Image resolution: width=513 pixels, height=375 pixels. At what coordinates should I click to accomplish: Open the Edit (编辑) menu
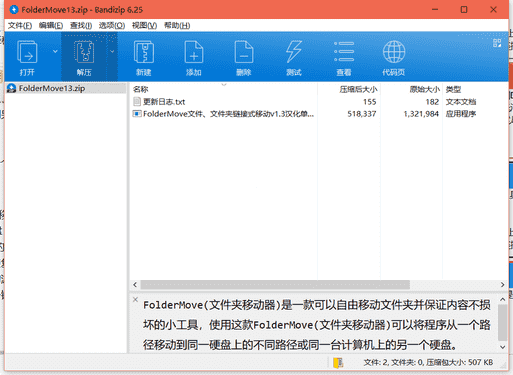pos(51,25)
